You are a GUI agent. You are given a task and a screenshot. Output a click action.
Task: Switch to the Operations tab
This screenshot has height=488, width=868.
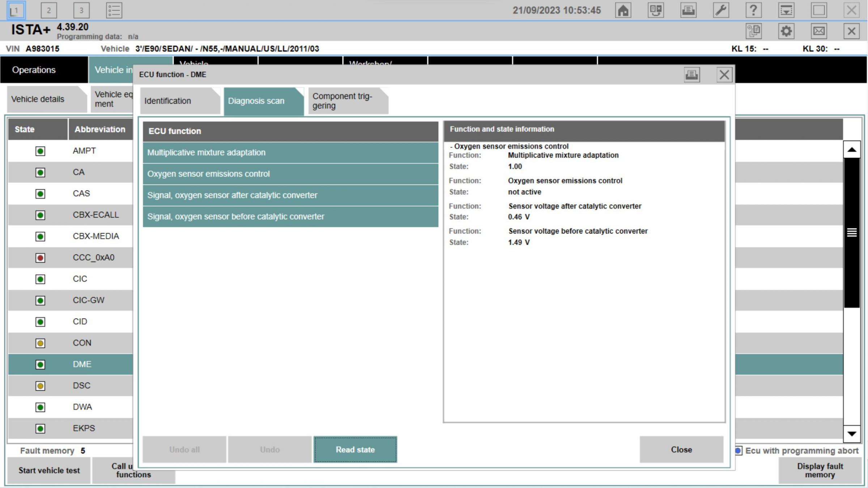[x=44, y=70]
